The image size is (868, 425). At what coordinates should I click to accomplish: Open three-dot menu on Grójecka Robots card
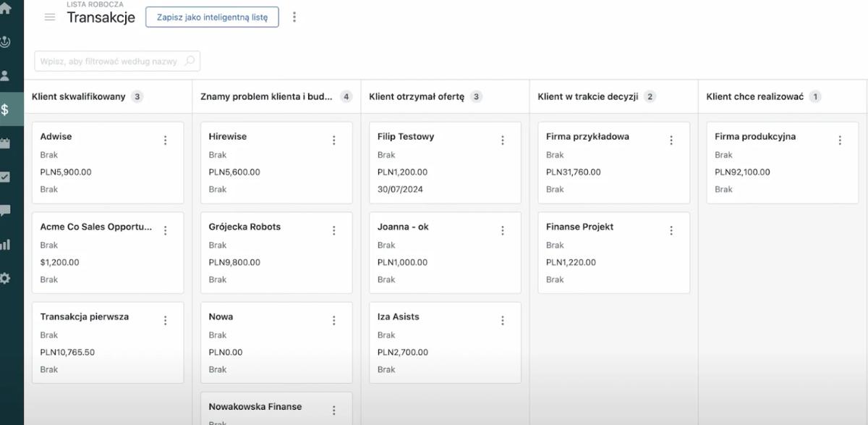point(334,230)
